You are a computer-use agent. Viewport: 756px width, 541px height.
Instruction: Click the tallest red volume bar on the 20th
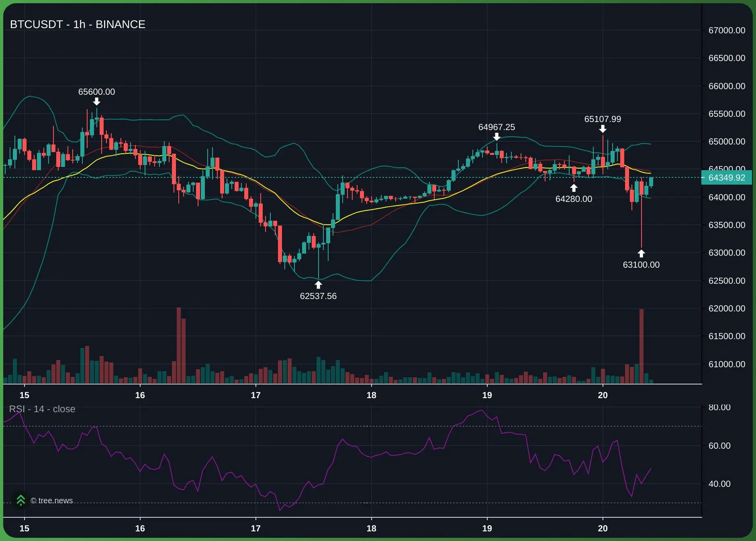point(642,346)
